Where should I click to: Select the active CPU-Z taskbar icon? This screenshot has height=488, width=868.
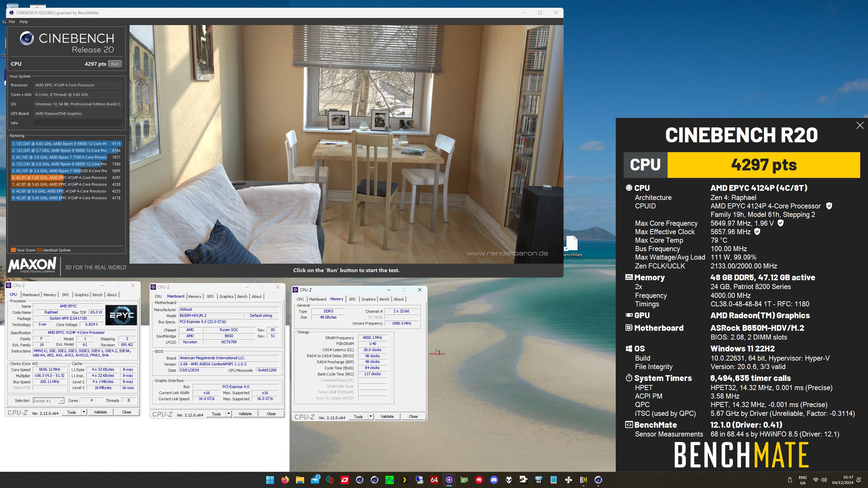449,480
